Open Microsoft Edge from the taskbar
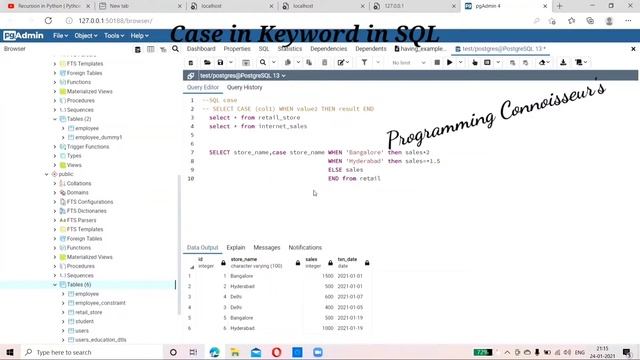This screenshot has height=360, width=640. tap(214, 352)
